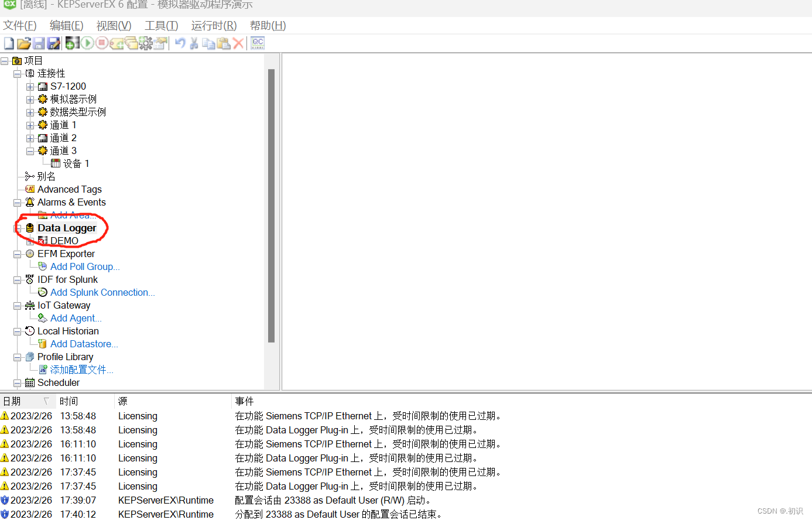This screenshot has width=812, height=520.
Task: Select the Data Logger tree item
Action: (x=67, y=228)
